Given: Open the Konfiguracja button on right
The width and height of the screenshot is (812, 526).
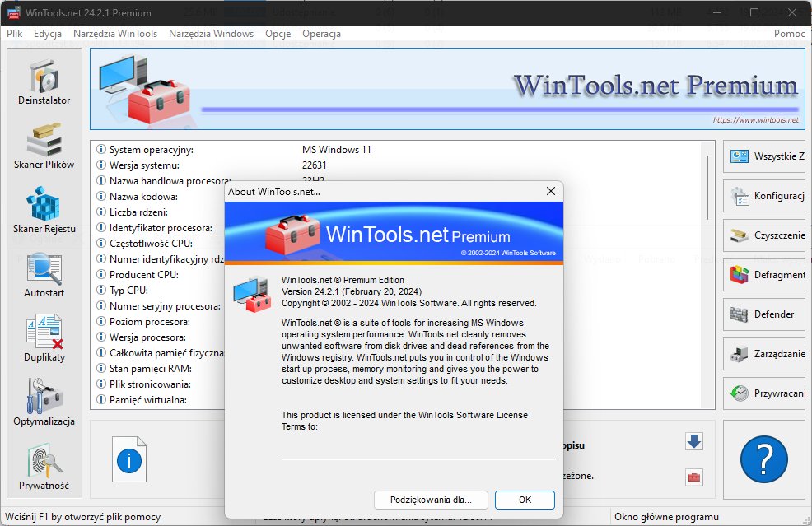Looking at the screenshot, I should [765, 196].
